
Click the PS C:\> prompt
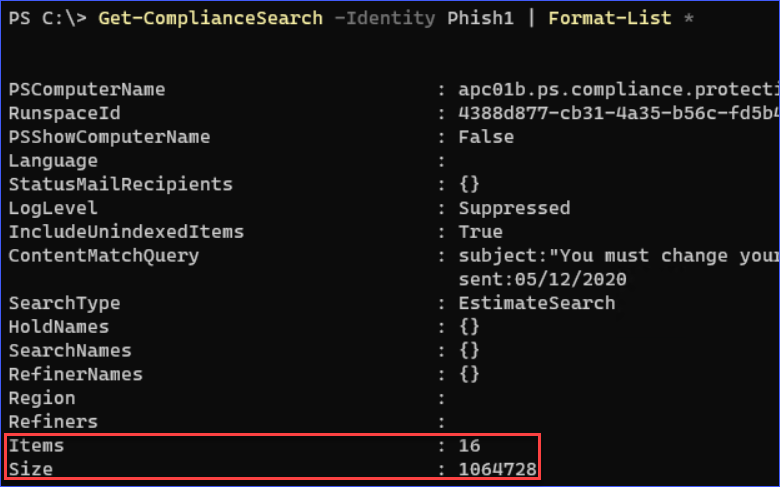pyautogui.click(x=48, y=18)
